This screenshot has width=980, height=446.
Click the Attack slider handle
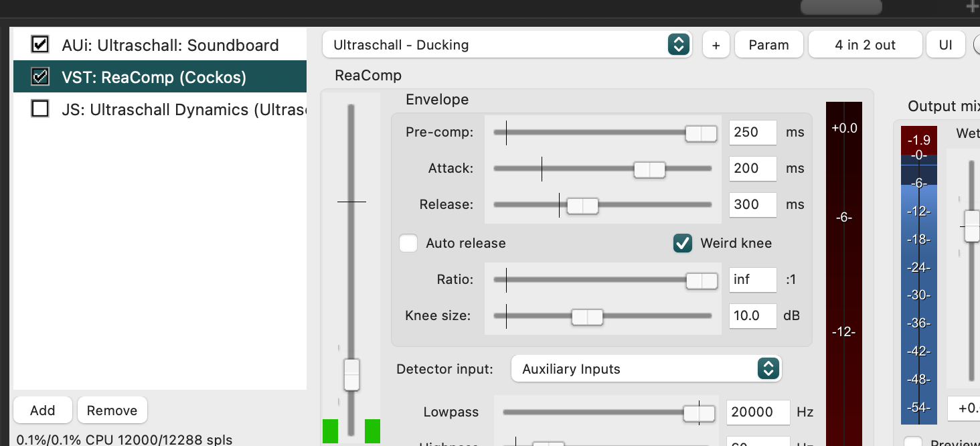(649, 169)
